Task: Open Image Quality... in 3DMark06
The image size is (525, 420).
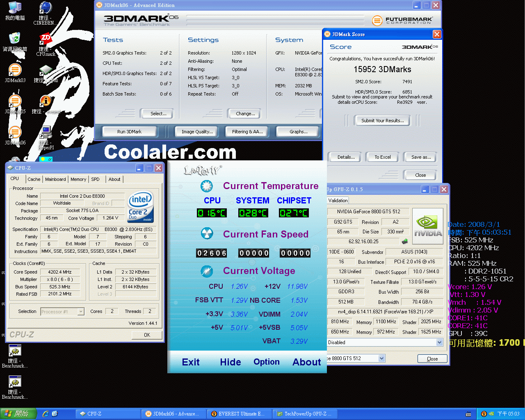Action: click(197, 132)
